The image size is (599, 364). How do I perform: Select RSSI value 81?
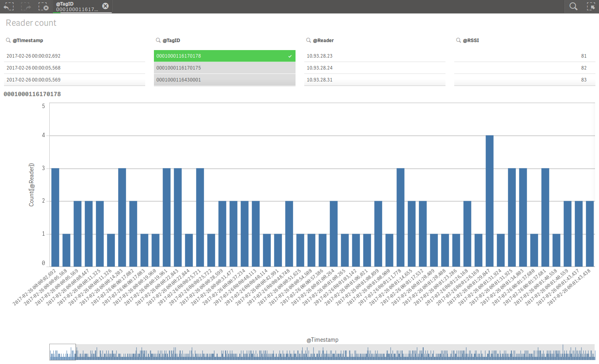525,56
